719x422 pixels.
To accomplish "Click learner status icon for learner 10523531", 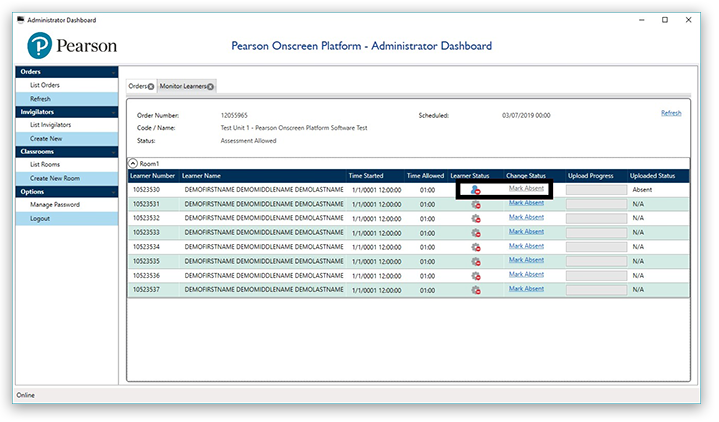I will click(476, 204).
